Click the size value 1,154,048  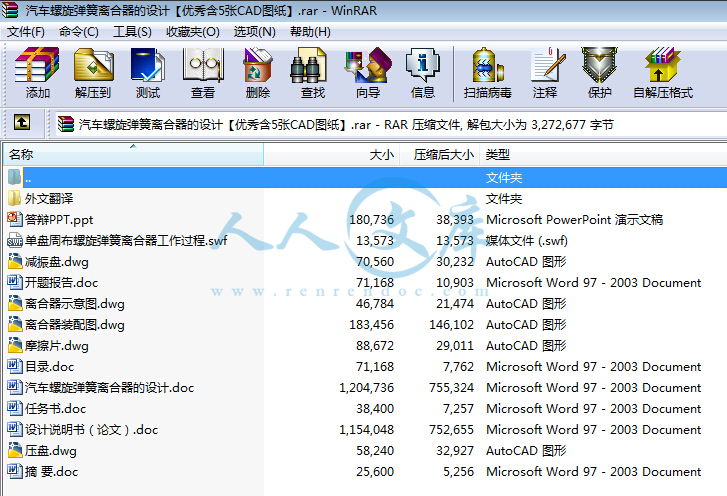pyautogui.click(x=366, y=430)
